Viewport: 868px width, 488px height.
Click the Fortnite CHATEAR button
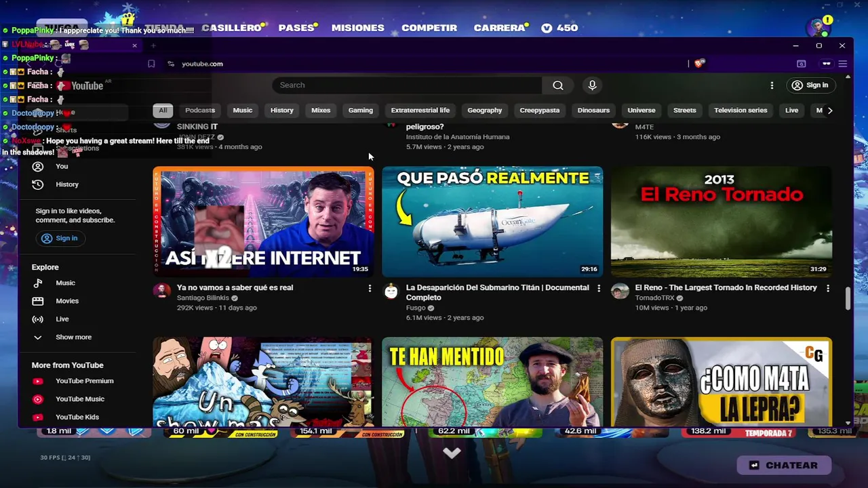coord(783,466)
